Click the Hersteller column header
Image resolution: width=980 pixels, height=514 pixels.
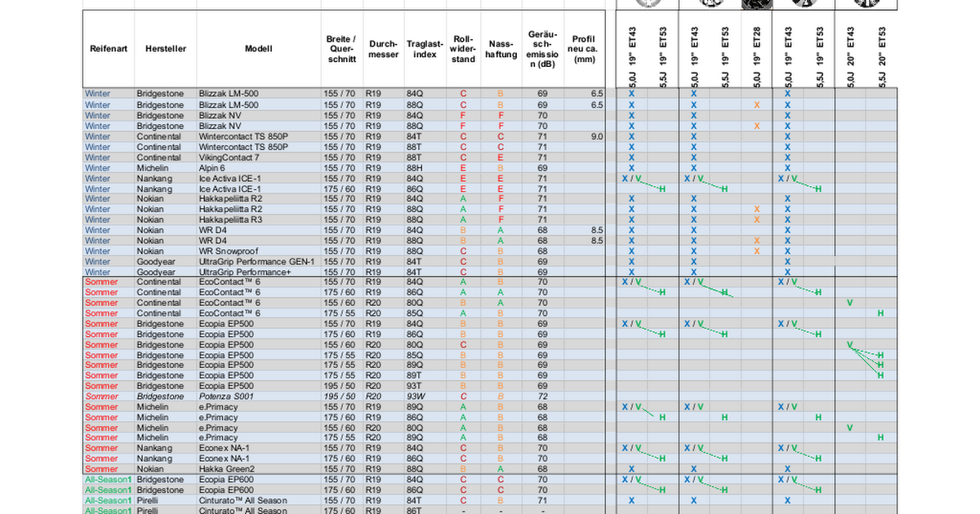tap(165, 49)
